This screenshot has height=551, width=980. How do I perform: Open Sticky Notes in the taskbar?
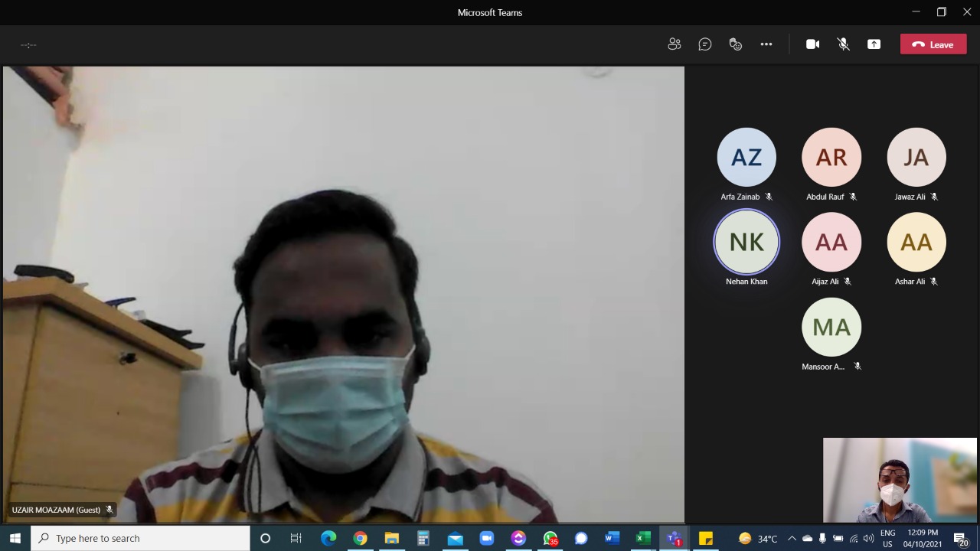[706, 539]
